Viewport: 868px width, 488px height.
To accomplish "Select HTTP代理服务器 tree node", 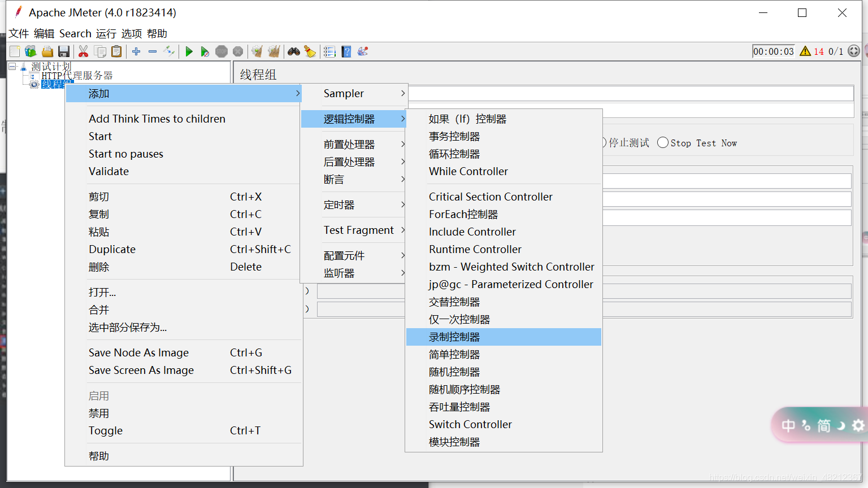I will (77, 75).
